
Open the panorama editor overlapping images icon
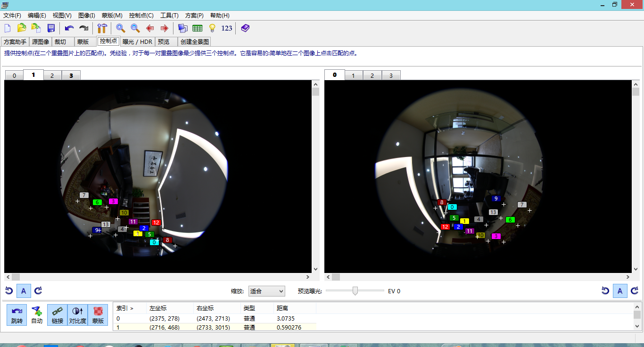coord(182,28)
